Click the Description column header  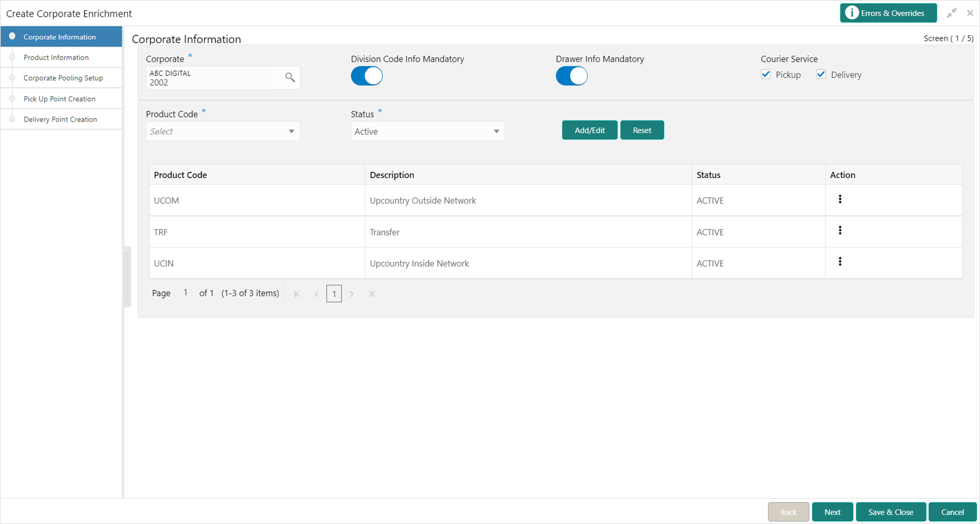[x=528, y=175]
